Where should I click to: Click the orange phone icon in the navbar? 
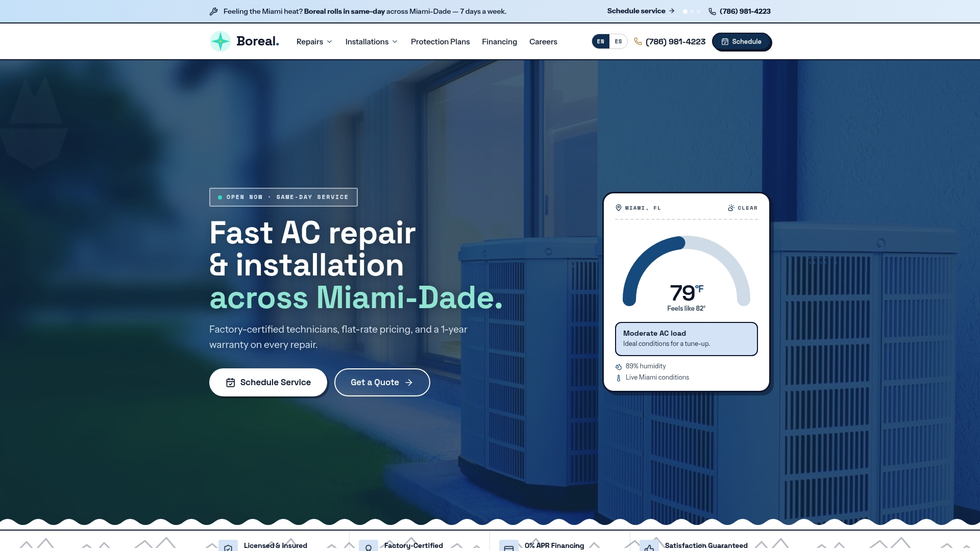point(638,41)
